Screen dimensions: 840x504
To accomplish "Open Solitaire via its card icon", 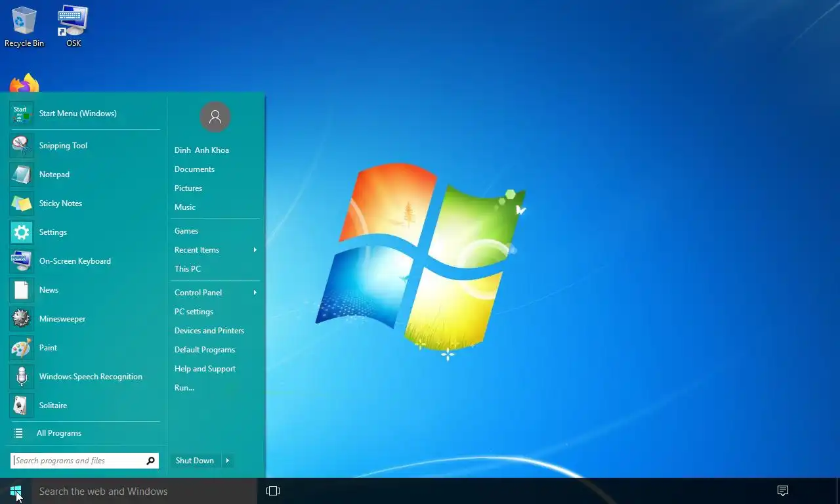I will (x=21, y=406).
